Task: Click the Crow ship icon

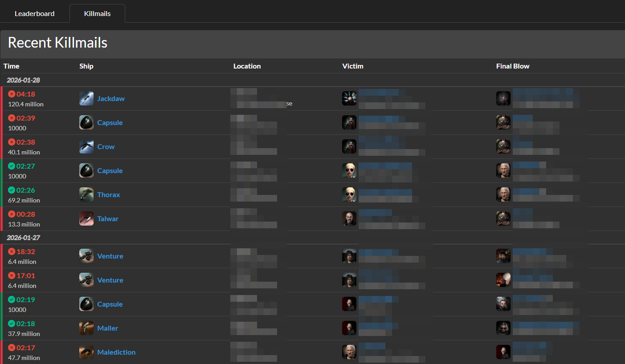Action: point(86,146)
